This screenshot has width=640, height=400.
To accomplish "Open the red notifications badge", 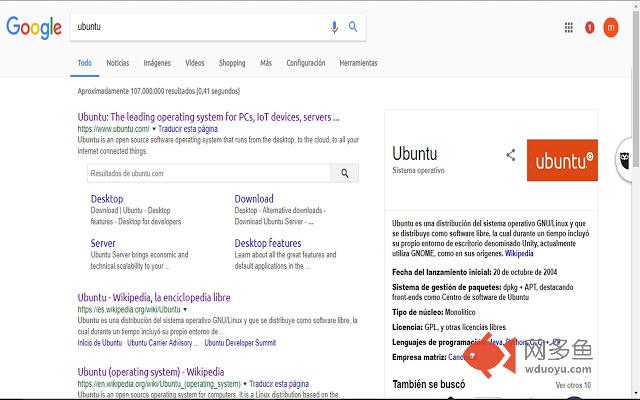I will pyautogui.click(x=589, y=27).
